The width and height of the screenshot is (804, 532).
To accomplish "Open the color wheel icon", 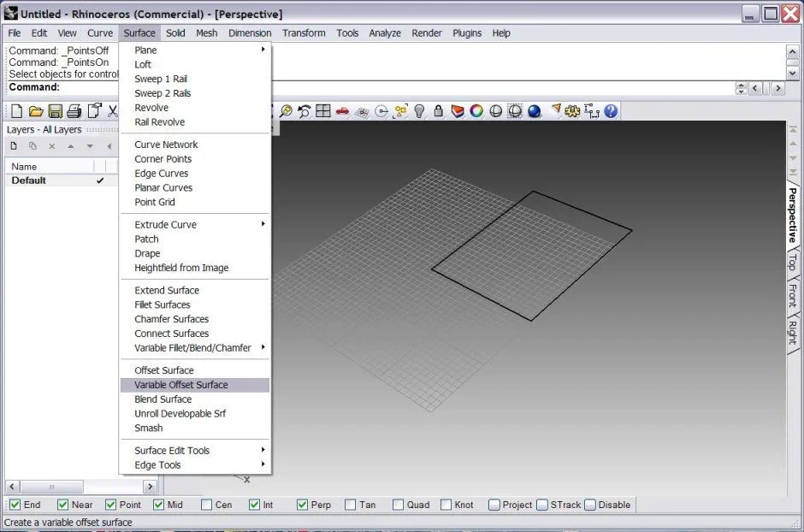I will (x=476, y=110).
